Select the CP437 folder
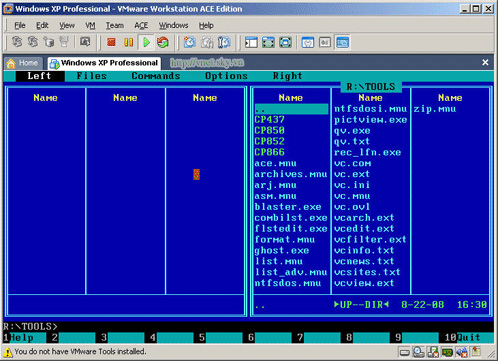This screenshot has width=498, height=361. coord(269,120)
